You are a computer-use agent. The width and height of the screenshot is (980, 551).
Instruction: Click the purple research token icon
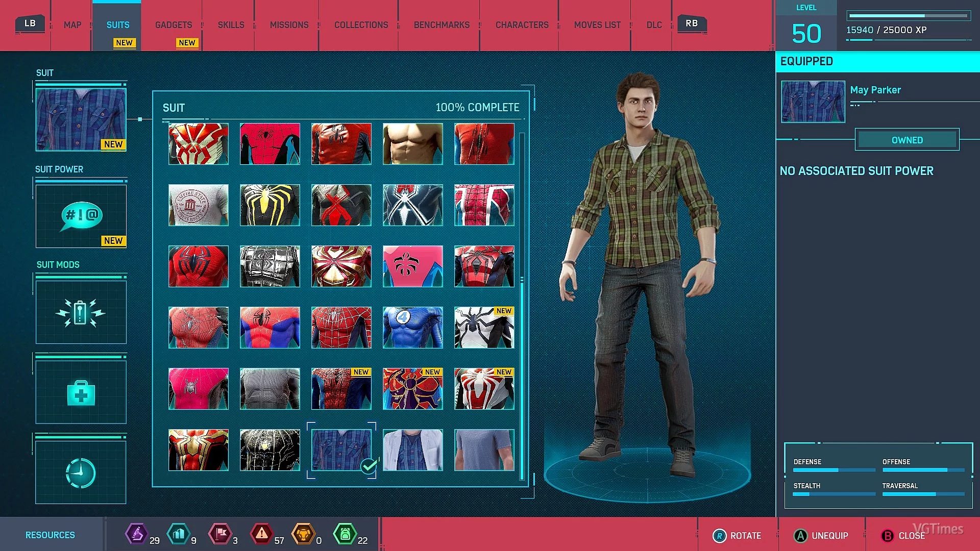click(136, 534)
